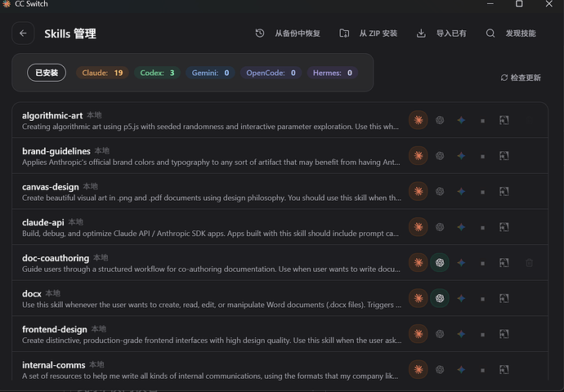564x392 pixels.
Task: Enable Hermes for canvas-design skill
Action: tap(504, 191)
